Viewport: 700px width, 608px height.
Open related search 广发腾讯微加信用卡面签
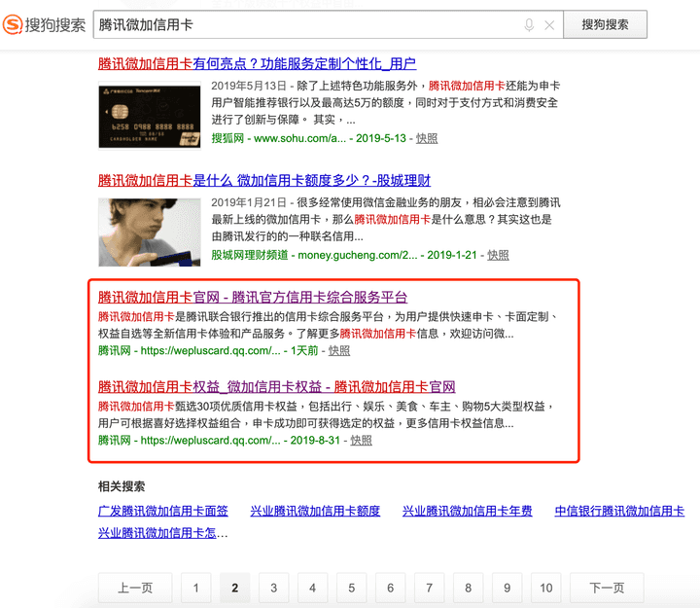point(163,511)
